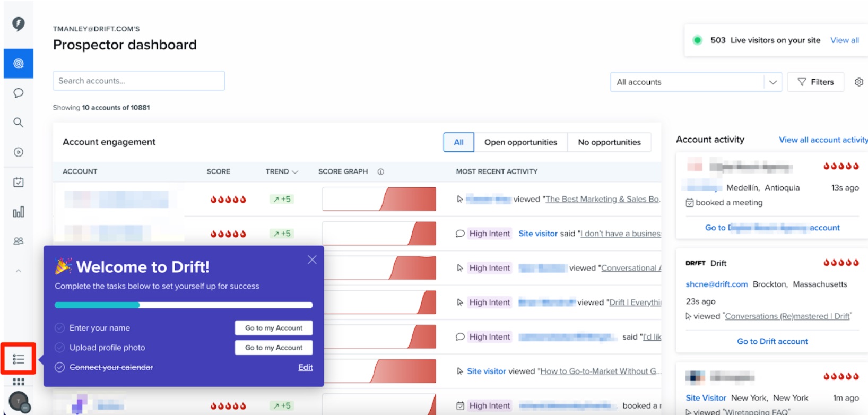Open the meetings calendar-check sidebar icon
868x415 pixels.
click(x=19, y=182)
